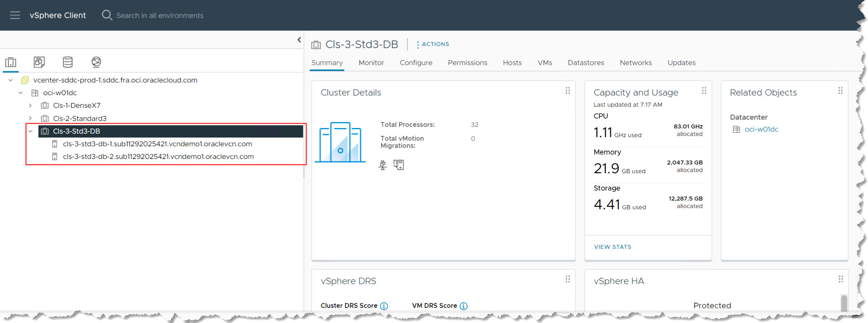Select the Cls-3-Std3-DB cluster row
Viewport: 868px width, 323px height.
point(171,131)
